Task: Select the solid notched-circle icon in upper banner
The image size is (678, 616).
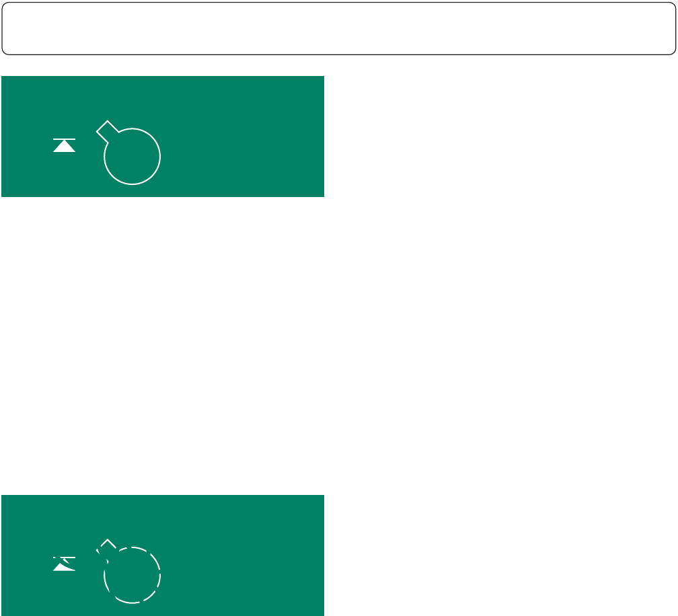Action: (128, 153)
